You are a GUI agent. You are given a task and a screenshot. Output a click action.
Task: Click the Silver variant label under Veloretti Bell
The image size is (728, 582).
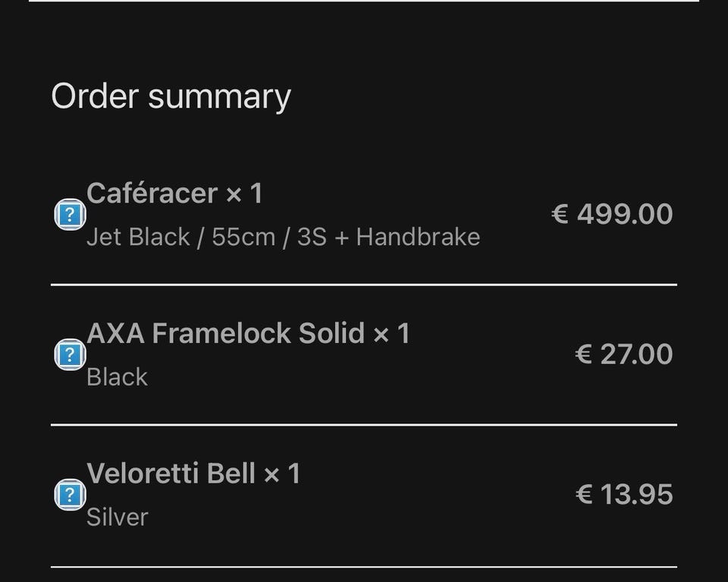pyautogui.click(x=117, y=517)
